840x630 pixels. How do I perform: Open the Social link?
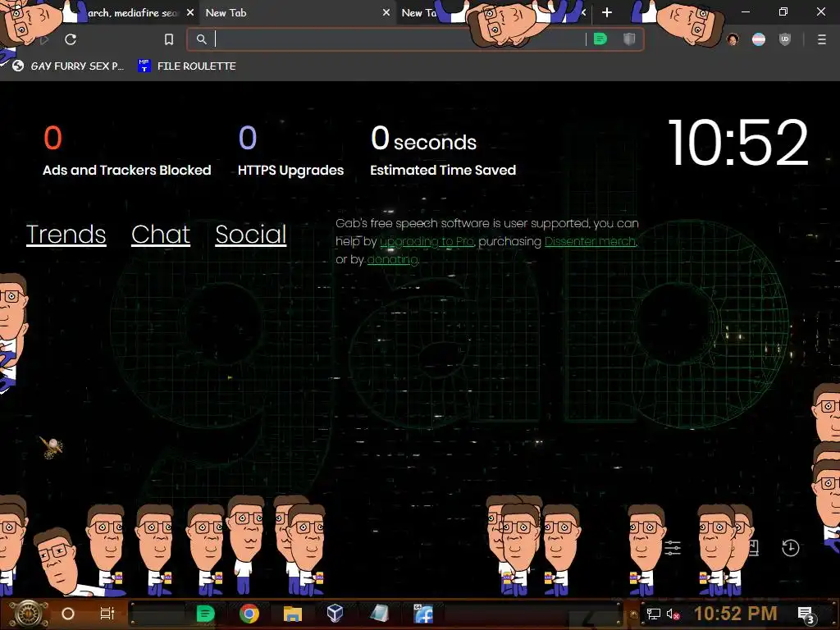pyautogui.click(x=251, y=234)
